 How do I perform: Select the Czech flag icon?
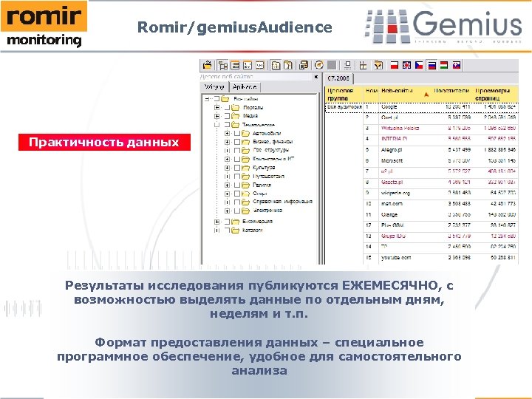[x=419, y=65]
